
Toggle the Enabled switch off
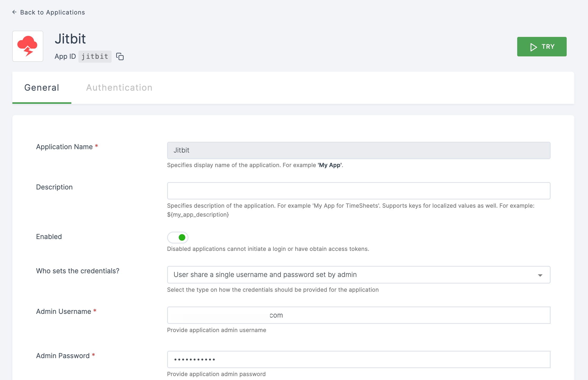pos(178,237)
